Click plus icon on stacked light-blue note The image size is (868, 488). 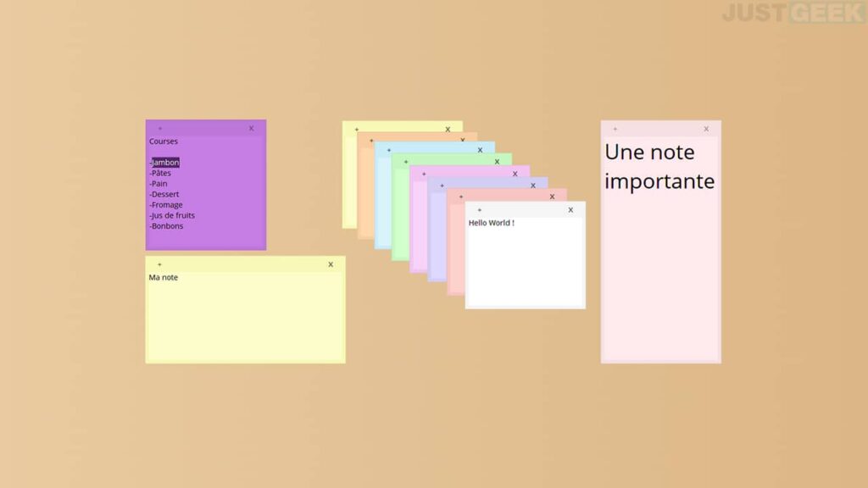[388, 151]
